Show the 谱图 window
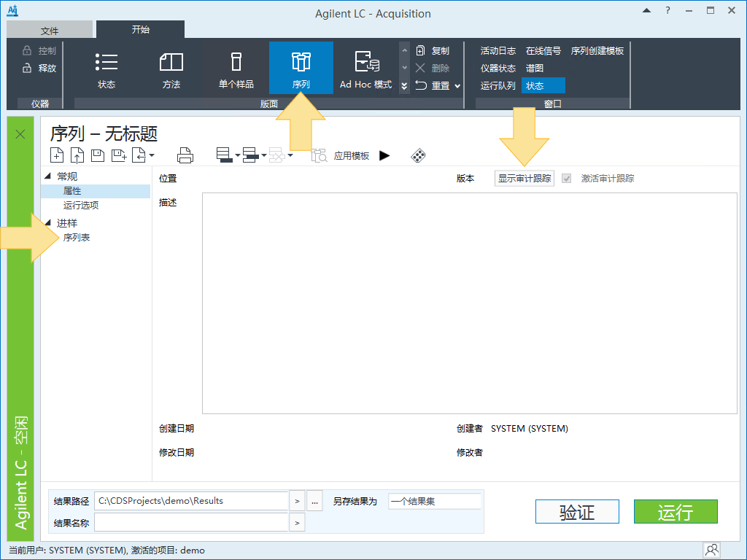The width and height of the screenshot is (747, 560). [x=535, y=68]
